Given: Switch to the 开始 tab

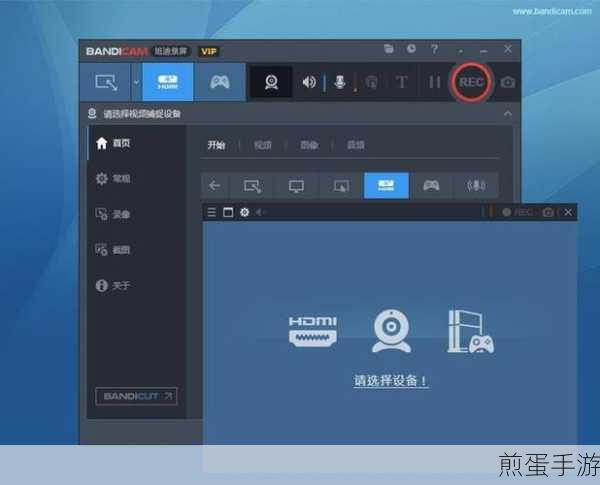Looking at the screenshot, I should 217,145.
